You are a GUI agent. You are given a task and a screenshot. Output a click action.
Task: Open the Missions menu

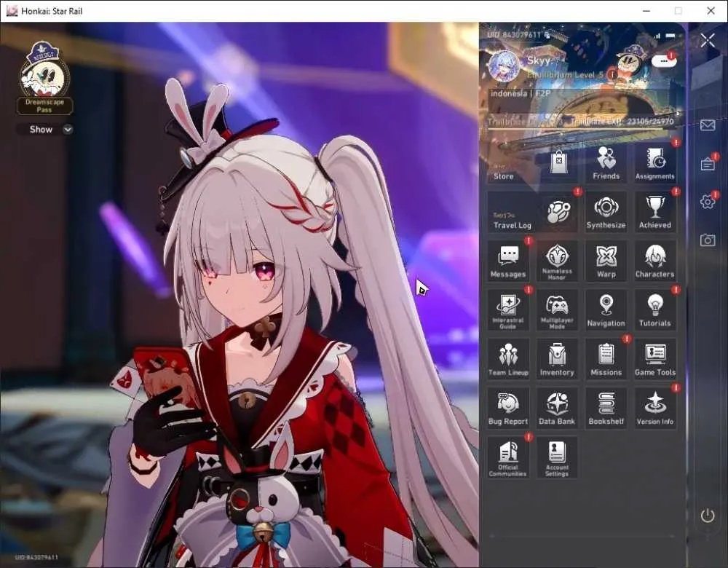point(606,360)
